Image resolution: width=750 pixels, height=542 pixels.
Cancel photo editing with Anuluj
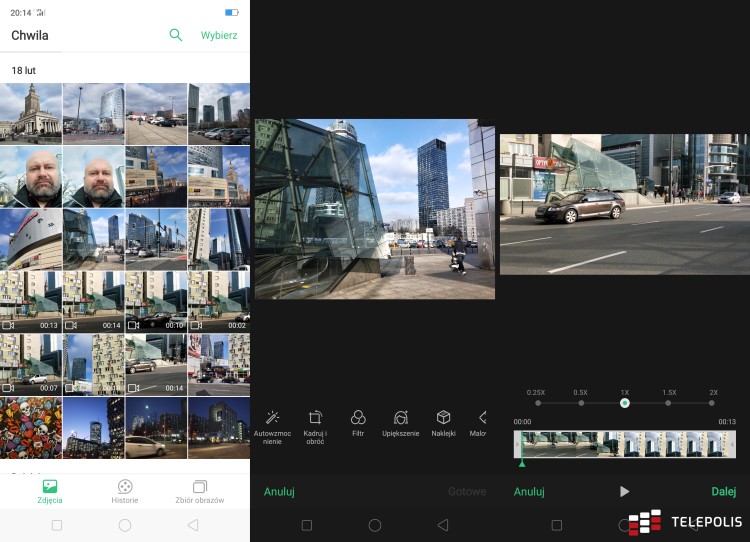tap(279, 491)
